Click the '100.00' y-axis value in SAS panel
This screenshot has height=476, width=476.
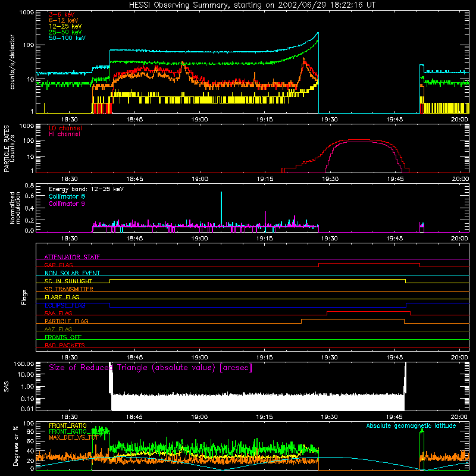[24, 364]
